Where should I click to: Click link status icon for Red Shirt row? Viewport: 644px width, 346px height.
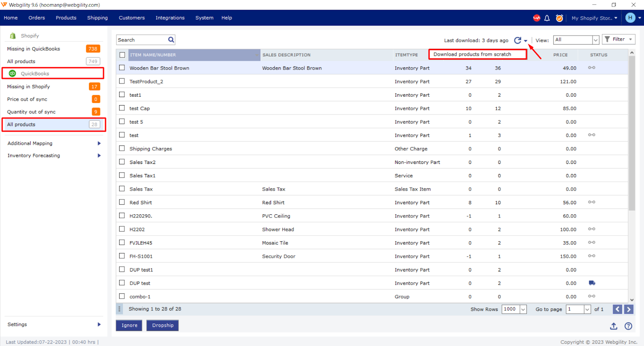[592, 202]
